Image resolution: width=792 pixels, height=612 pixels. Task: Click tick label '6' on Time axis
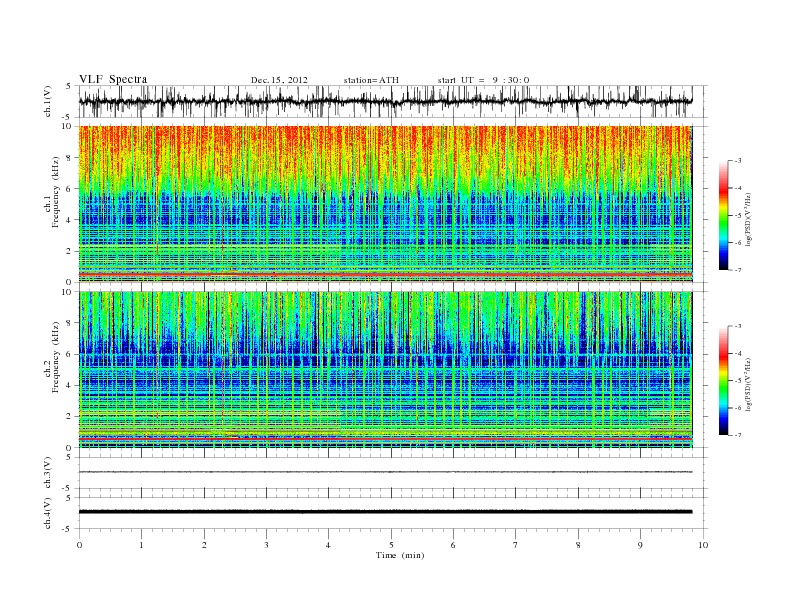453,545
